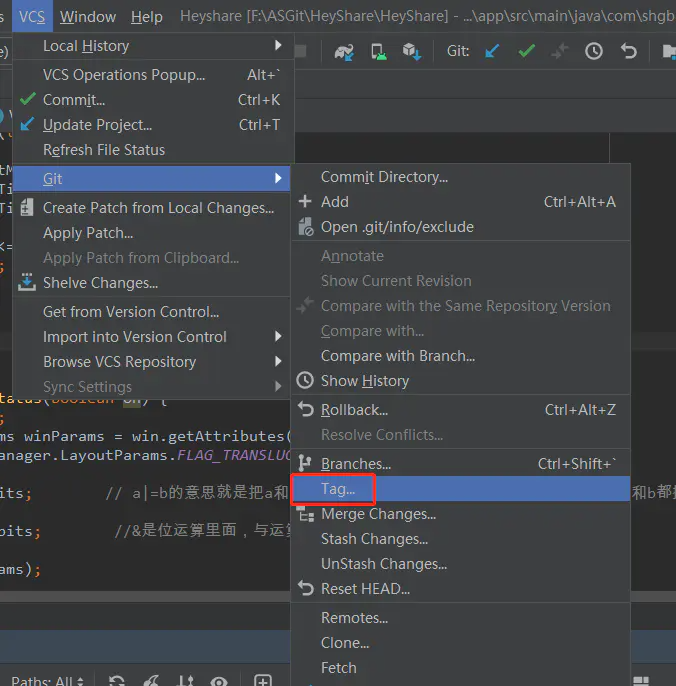This screenshot has height=686, width=676.
Task: Click toolbar Git Update Project blue arrow
Action: tap(492, 51)
